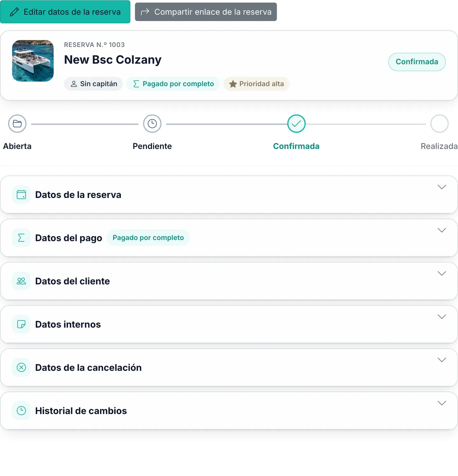Click the sigma icon in the header Pagado tag

point(136,84)
